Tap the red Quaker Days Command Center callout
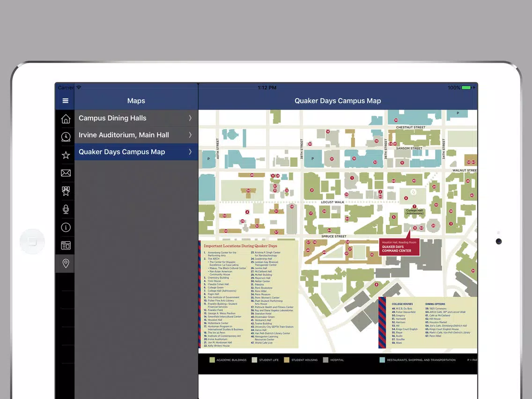This screenshot has width=532, height=399. (399, 247)
